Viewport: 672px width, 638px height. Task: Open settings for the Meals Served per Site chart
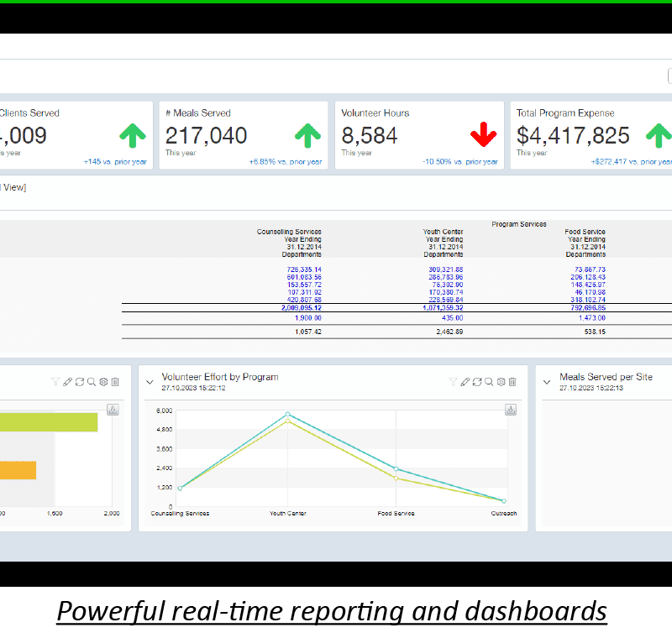[x=669, y=382]
